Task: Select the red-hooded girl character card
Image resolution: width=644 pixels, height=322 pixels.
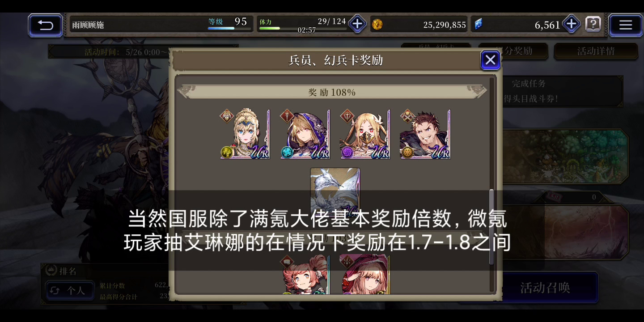Action: pos(365,275)
